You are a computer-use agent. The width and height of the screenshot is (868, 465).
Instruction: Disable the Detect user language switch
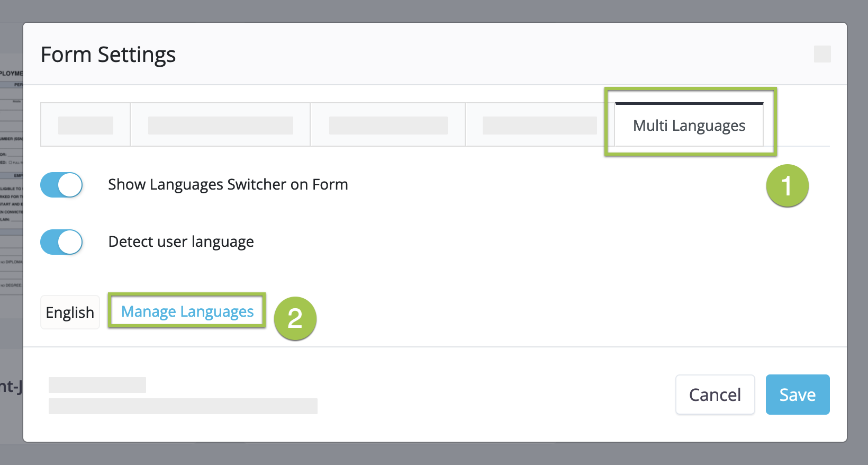tap(61, 242)
